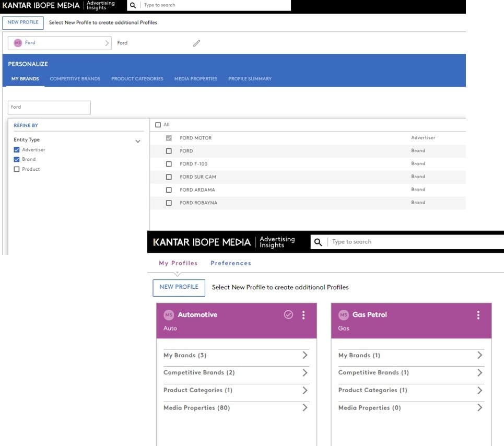Image resolution: width=504 pixels, height=446 pixels.
Task: Click the REFINE BY heading
Action: tap(26, 125)
